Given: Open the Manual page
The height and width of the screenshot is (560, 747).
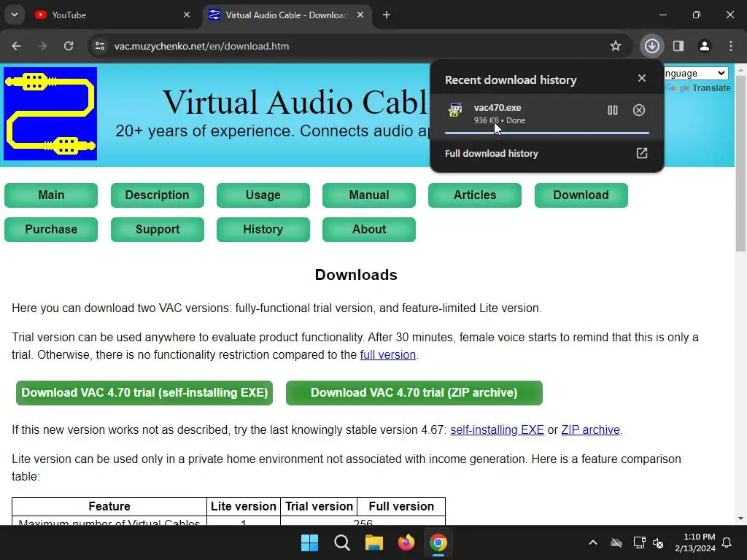Looking at the screenshot, I should 368,195.
